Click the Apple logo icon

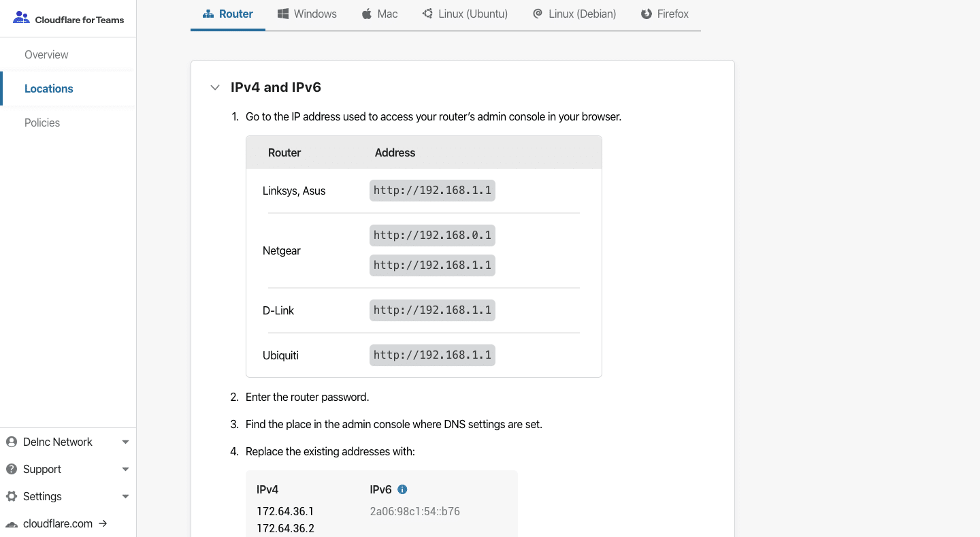(x=367, y=14)
